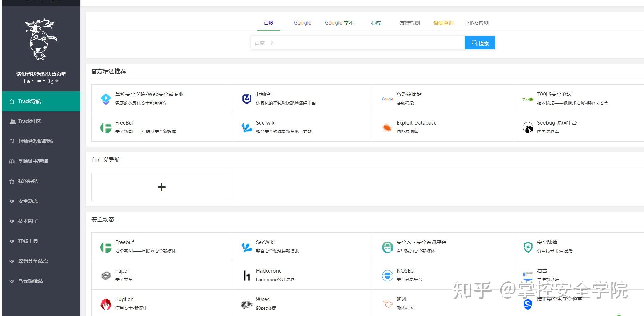Screen dimensions: 644x316
Task: Add a custom navigation with plus card
Action: 162,187
